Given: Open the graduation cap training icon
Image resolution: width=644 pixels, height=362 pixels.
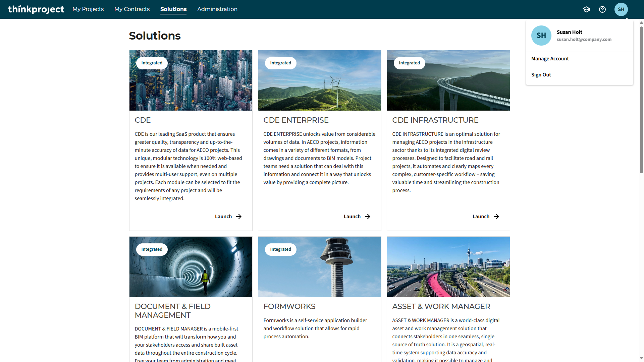Looking at the screenshot, I should (x=586, y=9).
